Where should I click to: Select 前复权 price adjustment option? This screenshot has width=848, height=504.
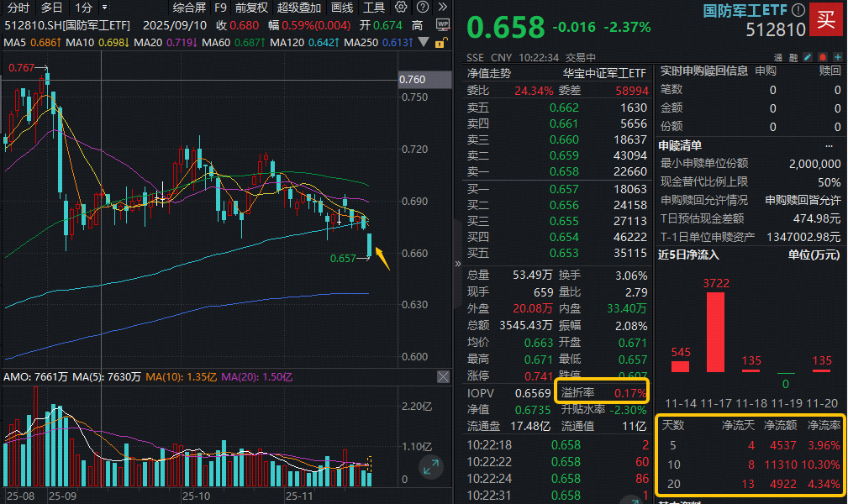pos(251,8)
